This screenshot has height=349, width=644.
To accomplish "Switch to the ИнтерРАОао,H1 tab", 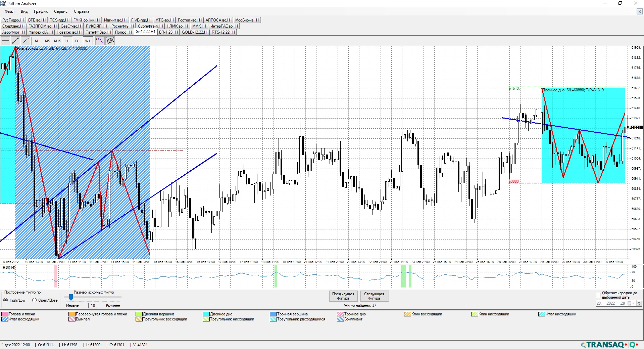I will [224, 26].
